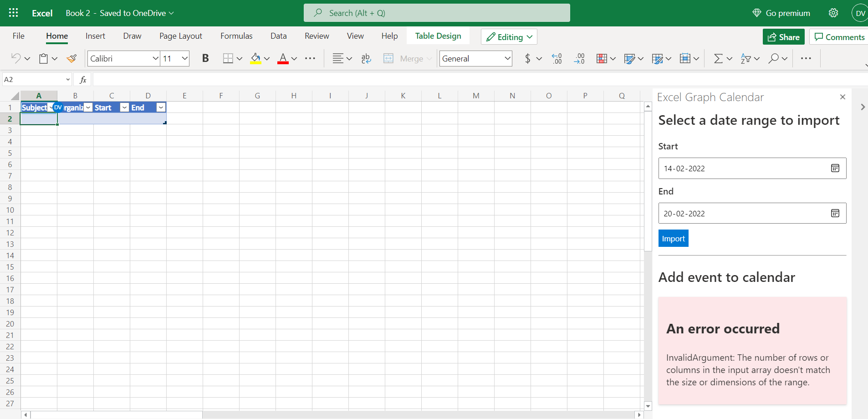
Task: Share the workbook
Action: [x=783, y=36]
